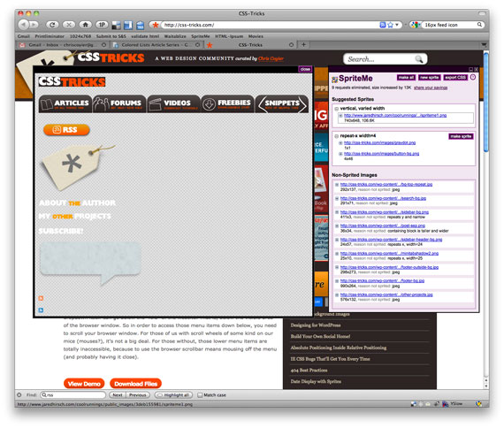
Task: Click the browser forward arrow
Action: 34,25
